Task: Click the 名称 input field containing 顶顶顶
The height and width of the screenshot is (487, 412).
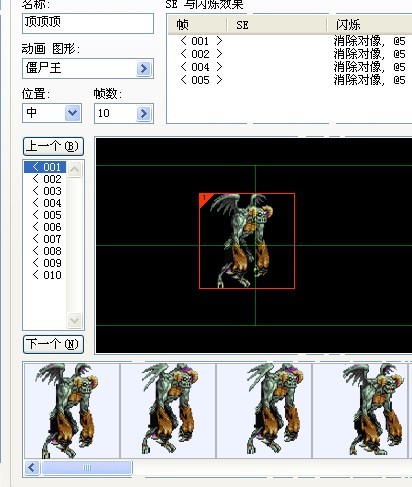Action: [88, 23]
